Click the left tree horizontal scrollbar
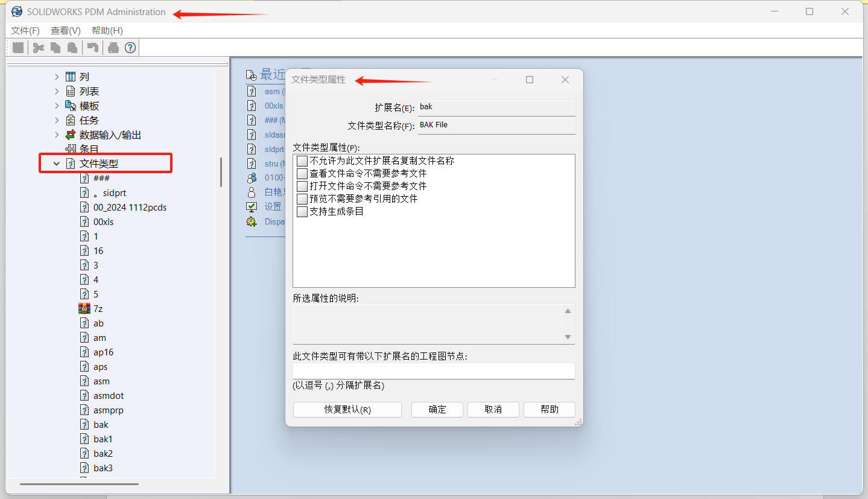The width and height of the screenshot is (868, 499). [x=79, y=484]
